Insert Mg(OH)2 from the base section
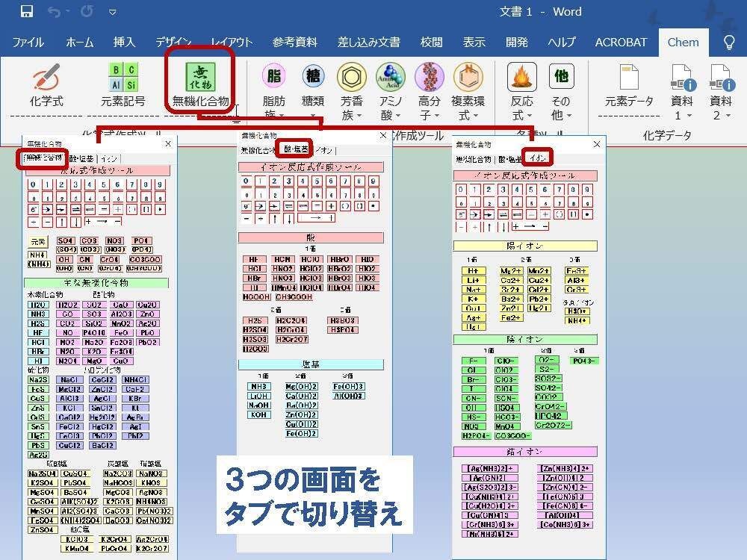 point(302,386)
